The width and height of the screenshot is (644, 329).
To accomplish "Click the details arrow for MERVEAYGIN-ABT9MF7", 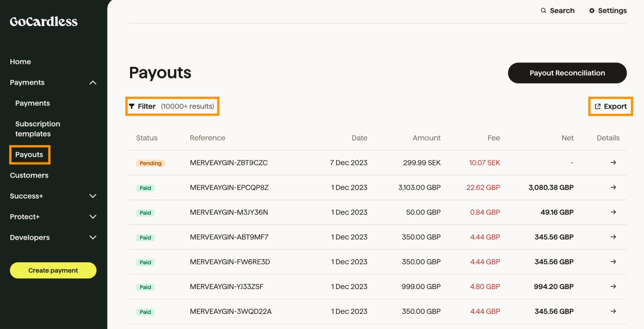I will [613, 237].
